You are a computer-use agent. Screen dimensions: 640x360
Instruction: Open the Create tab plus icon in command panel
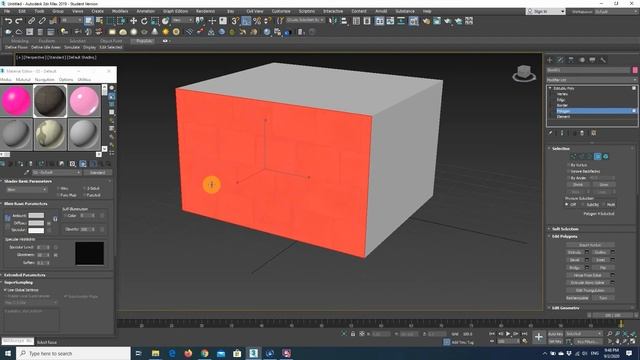[x=550, y=60]
